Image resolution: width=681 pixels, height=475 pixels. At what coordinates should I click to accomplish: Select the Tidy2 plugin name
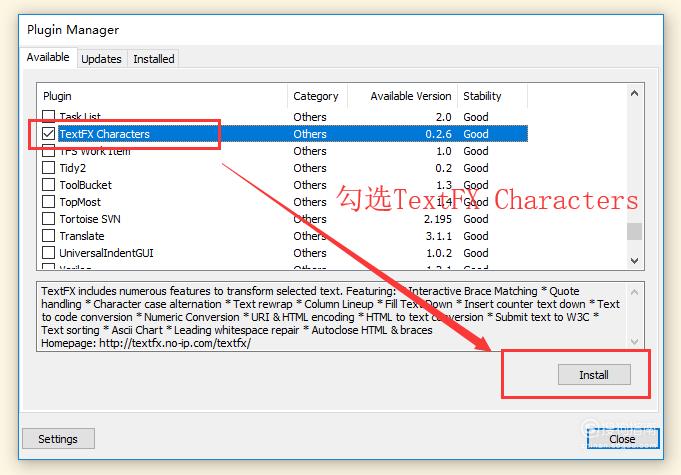pyautogui.click(x=73, y=168)
